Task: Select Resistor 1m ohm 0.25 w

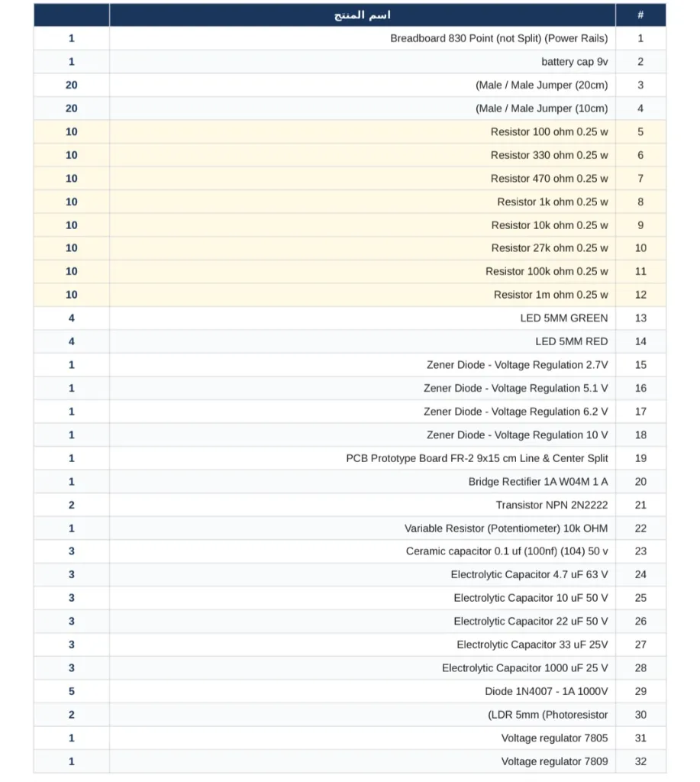Action: [x=551, y=295]
